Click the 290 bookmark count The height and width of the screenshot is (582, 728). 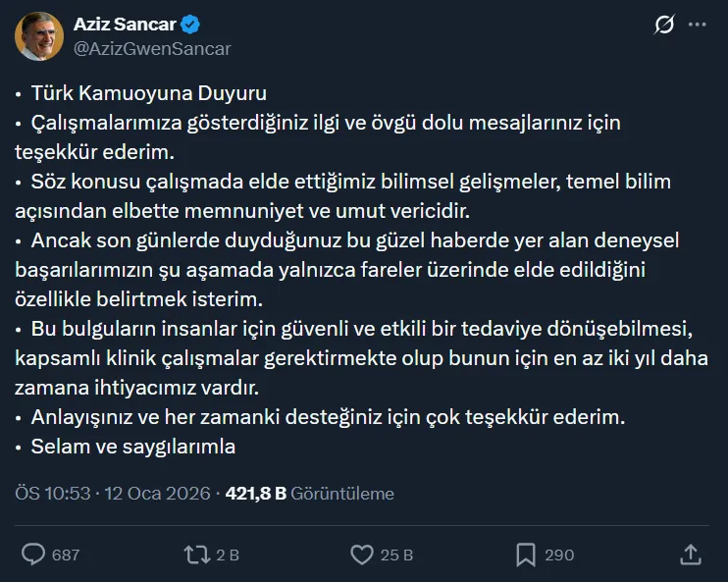click(x=559, y=556)
